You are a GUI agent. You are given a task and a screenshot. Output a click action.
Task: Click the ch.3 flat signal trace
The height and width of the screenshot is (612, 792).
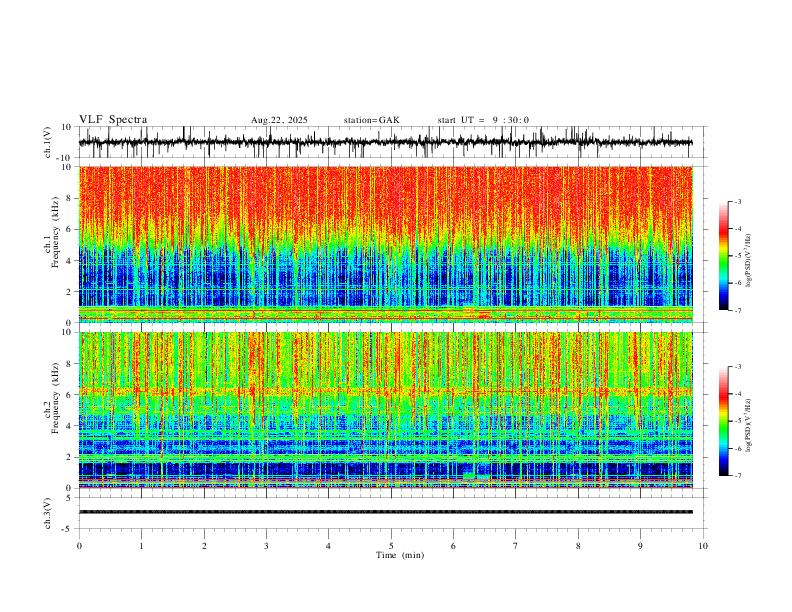(386, 512)
